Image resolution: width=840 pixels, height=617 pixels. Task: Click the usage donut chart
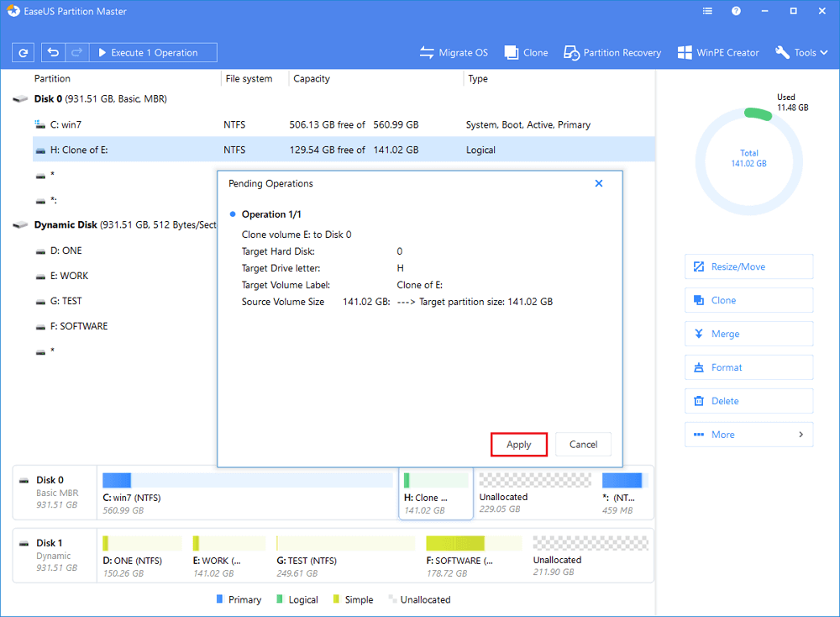748,161
